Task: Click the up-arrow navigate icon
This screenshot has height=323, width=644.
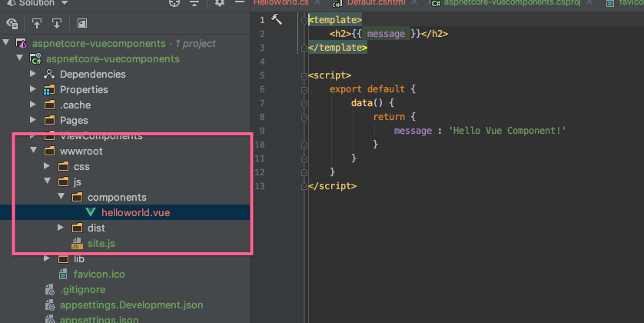Action: pos(37,23)
